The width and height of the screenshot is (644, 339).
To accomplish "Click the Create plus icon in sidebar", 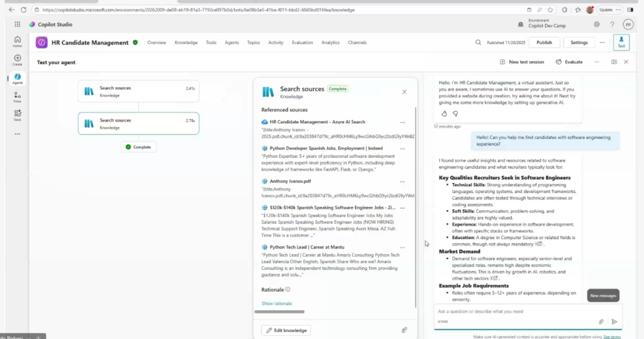I will click(x=17, y=59).
